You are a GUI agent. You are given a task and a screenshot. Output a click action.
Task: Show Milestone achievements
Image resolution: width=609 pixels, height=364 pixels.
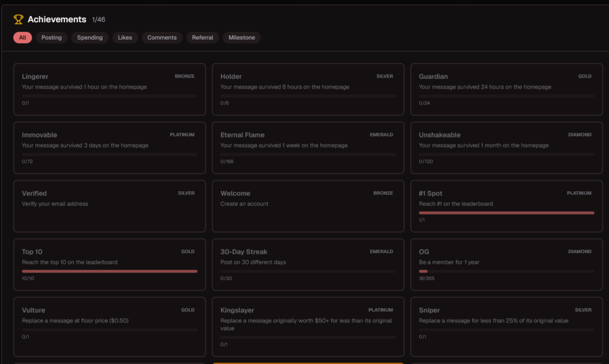click(x=241, y=37)
